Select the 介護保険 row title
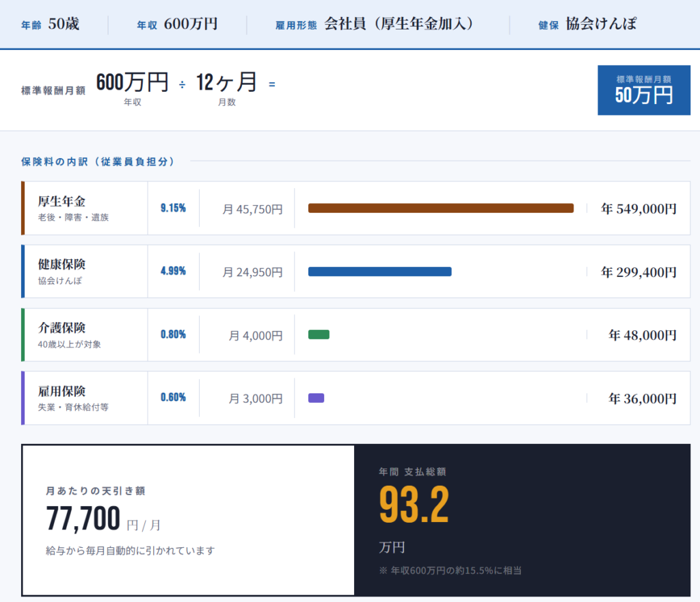The height and width of the screenshot is (602, 700). point(62,328)
